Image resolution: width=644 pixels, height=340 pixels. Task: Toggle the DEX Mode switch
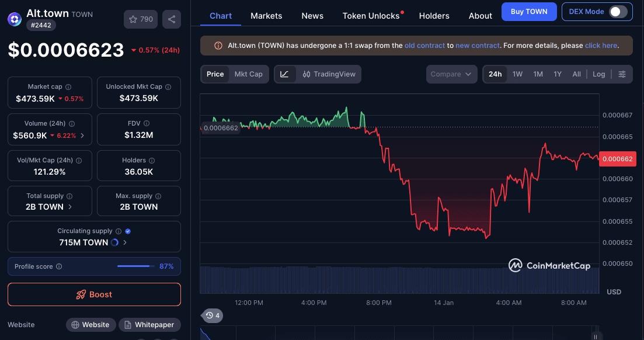coord(617,11)
